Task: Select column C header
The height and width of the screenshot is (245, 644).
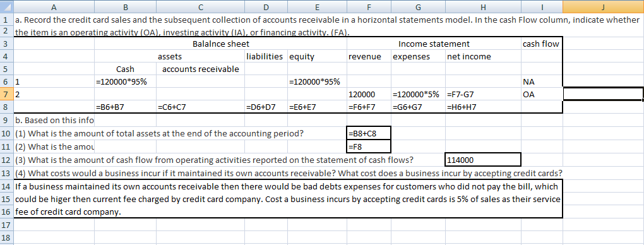Action: pyautogui.click(x=200, y=6)
